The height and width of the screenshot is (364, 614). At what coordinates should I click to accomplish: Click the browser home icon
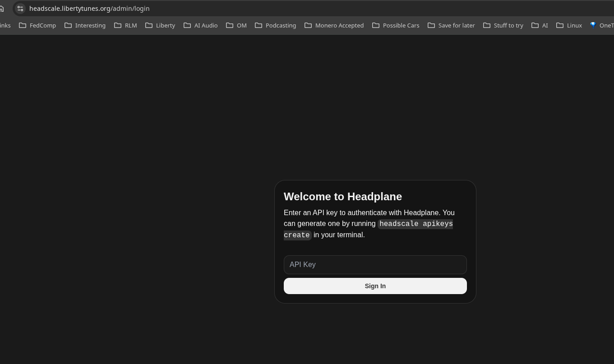[x=2, y=9]
